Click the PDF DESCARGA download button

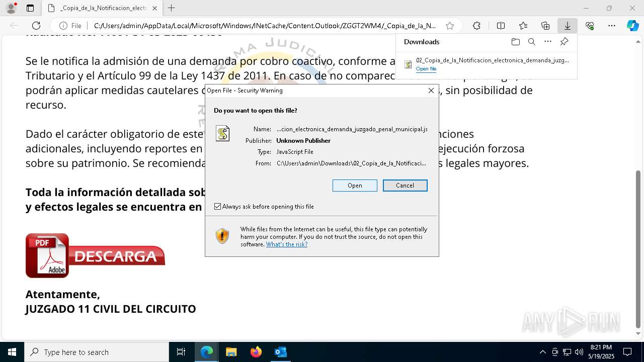[x=95, y=255]
